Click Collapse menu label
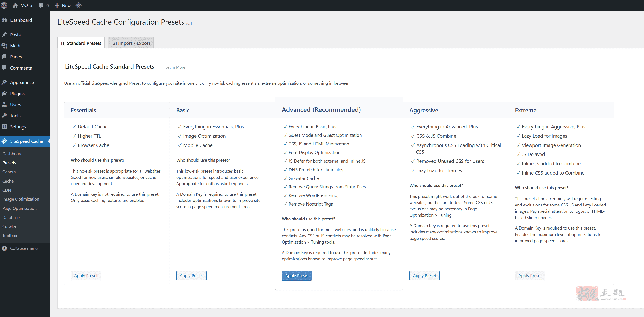The height and width of the screenshot is (317, 644). pyautogui.click(x=24, y=248)
